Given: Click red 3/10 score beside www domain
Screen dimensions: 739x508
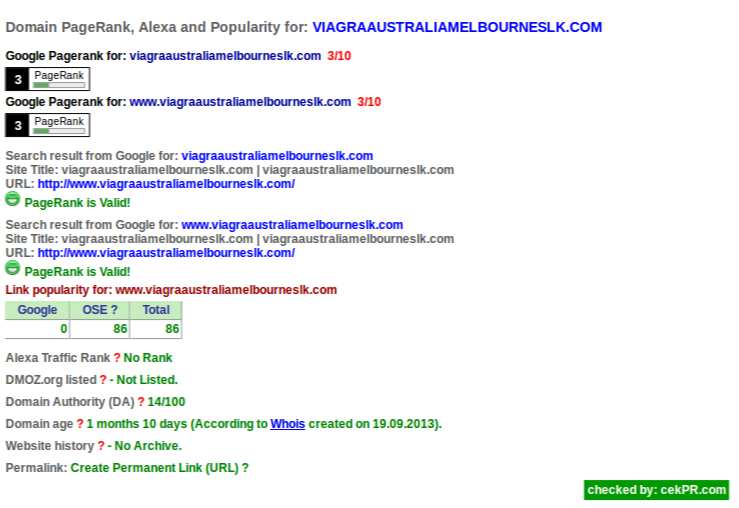Looking at the screenshot, I should (x=369, y=102).
